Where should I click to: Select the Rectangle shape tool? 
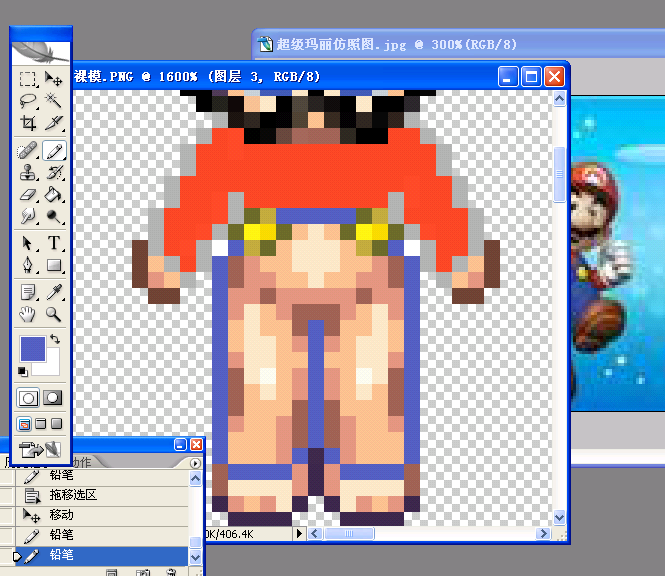[54, 266]
